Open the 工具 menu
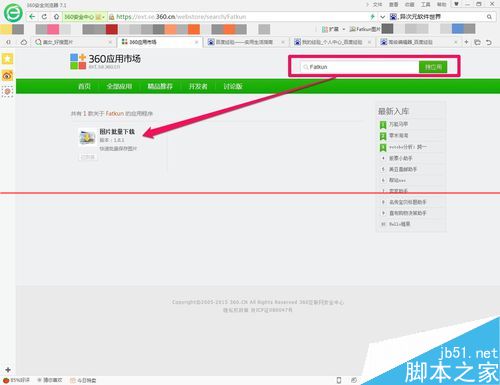 425,4
